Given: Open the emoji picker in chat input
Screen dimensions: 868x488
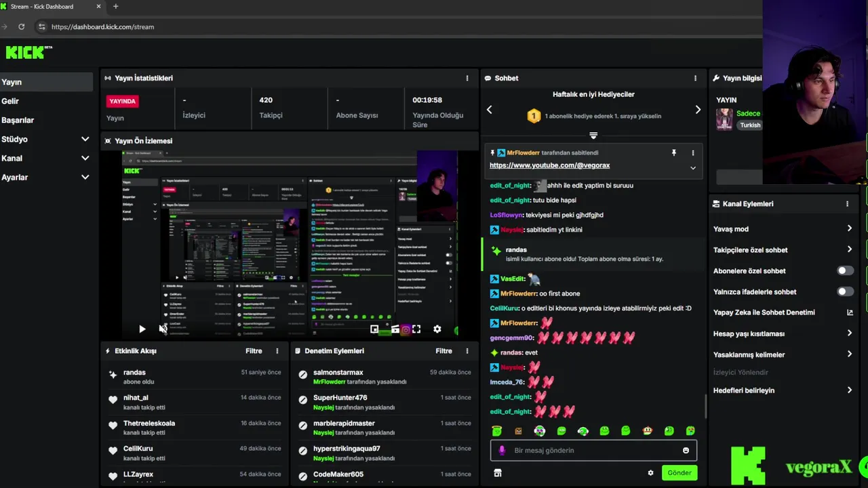Looking at the screenshot, I should tap(686, 450).
